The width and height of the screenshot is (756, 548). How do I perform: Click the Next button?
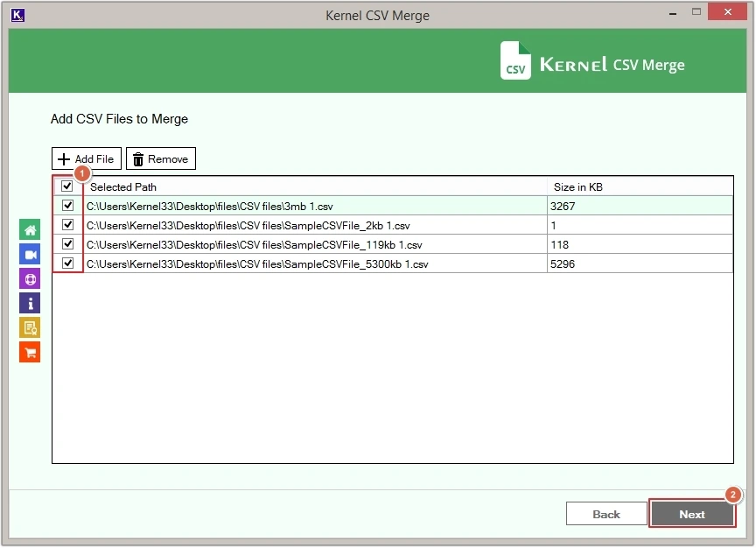[692, 514]
